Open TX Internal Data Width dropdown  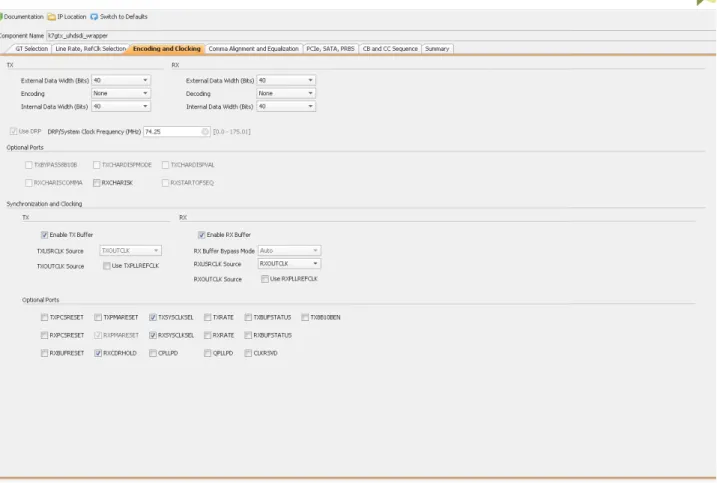pos(121,107)
